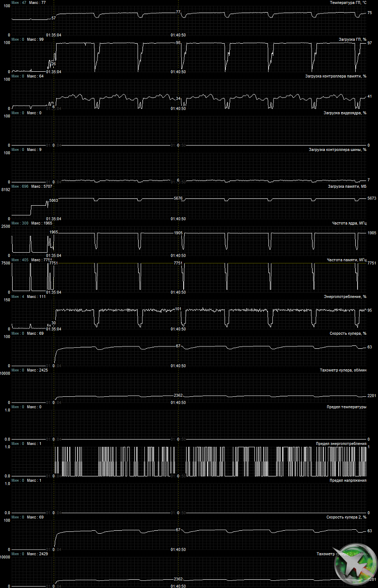Click the "Мин : 696 Макс : 5707" readout

click(x=31, y=186)
